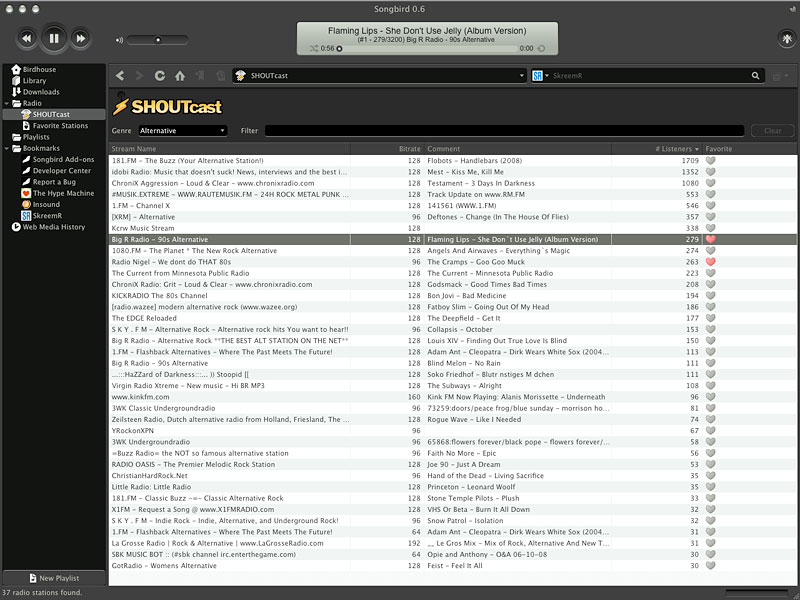Reload the page with the refresh icon
Viewport: 800px width, 600px height.
tap(160, 76)
